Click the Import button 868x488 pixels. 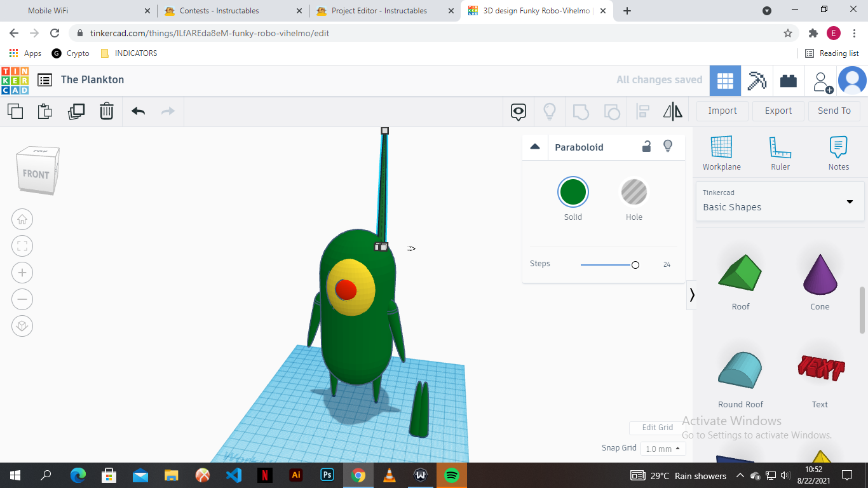pos(722,111)
